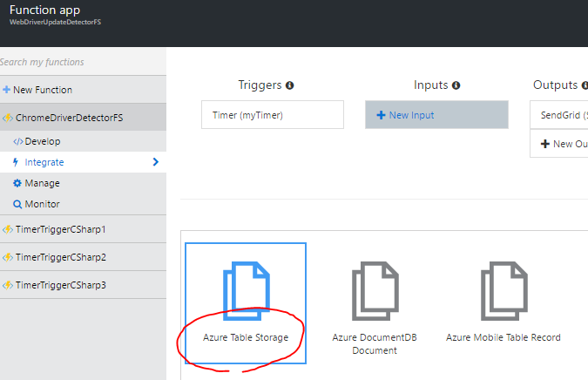Image resolution: width=588 pixels, height=380 pixels.
Task: Expand the Integrate chevron arrow
Action: 156,162
